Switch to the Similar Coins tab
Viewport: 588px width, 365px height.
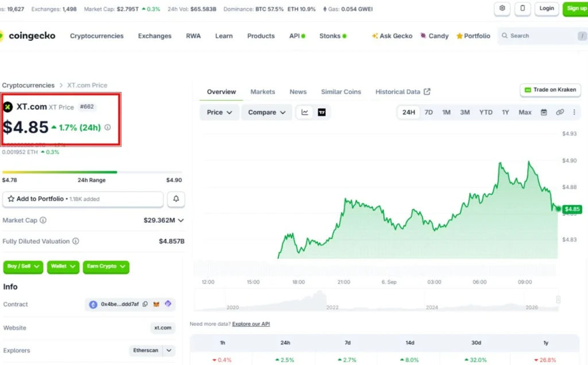(x=341, y=91)
